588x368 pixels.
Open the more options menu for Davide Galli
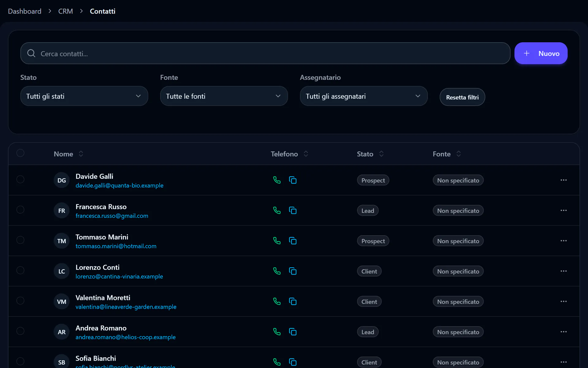click(x=563, y=180)
